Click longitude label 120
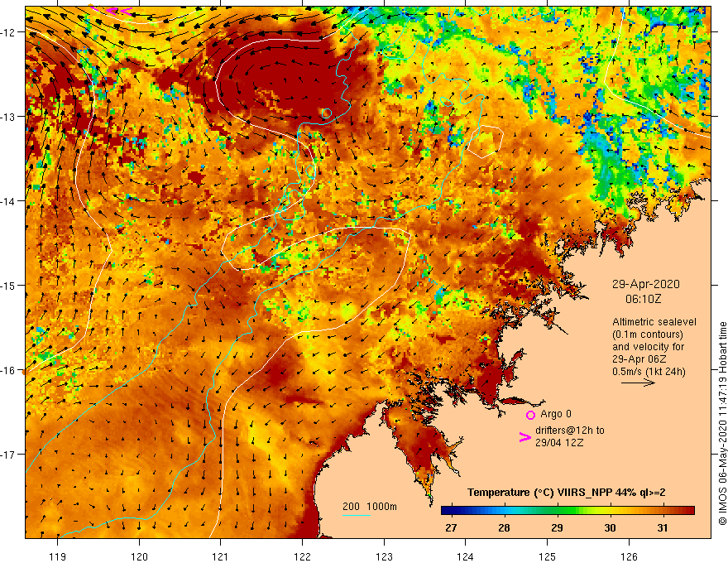This screenshot has height=563, width=728. pyautogui.click(x=139, y=556)
